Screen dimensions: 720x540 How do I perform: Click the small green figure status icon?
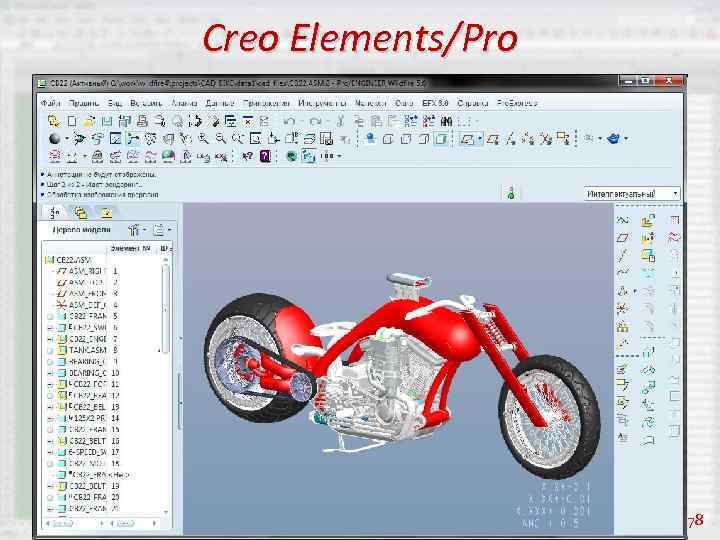click(511, 194)
